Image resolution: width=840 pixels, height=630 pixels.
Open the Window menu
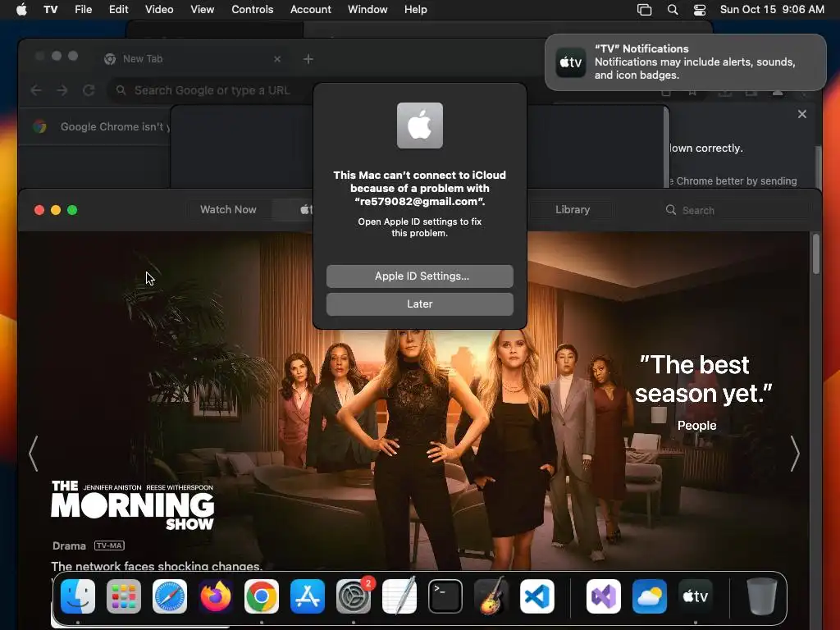click(x=367, y=9)
